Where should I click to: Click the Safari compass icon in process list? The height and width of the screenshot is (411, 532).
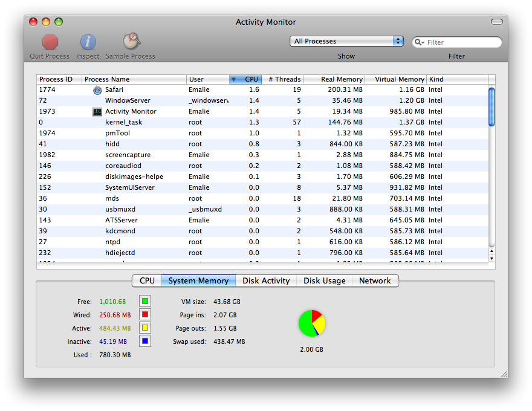(x=97, y=90)
